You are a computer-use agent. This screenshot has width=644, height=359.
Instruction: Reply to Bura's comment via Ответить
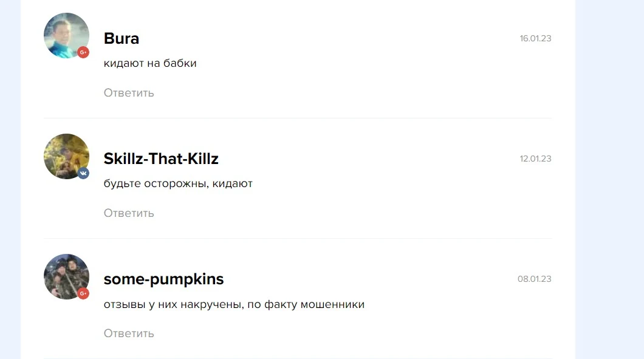(x=129, y=93)
